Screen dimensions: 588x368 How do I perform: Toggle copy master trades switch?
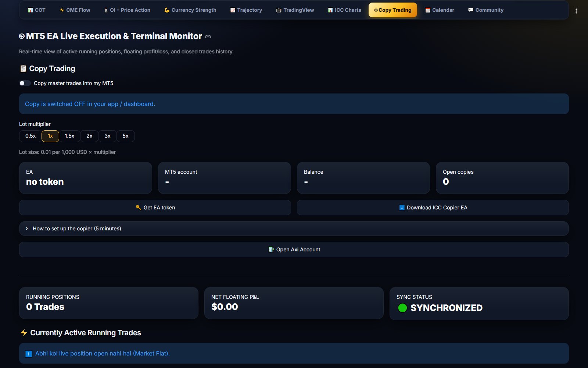[25, 83]
